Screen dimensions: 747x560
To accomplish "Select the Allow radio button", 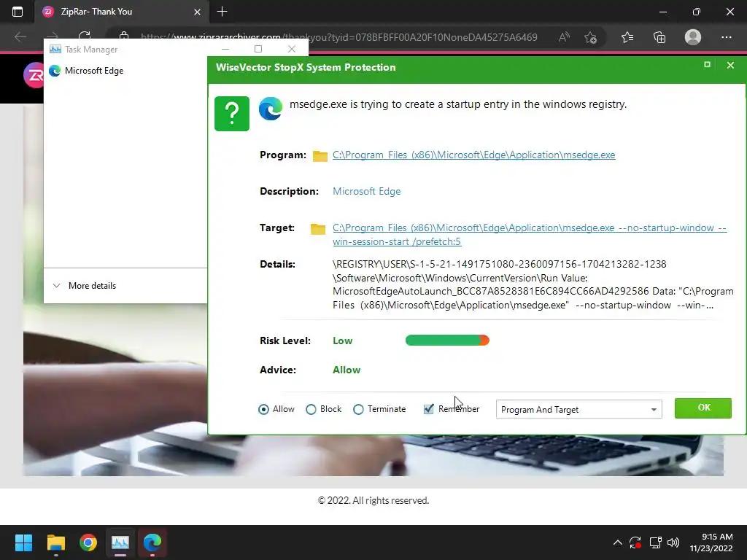I will [263, 409].
